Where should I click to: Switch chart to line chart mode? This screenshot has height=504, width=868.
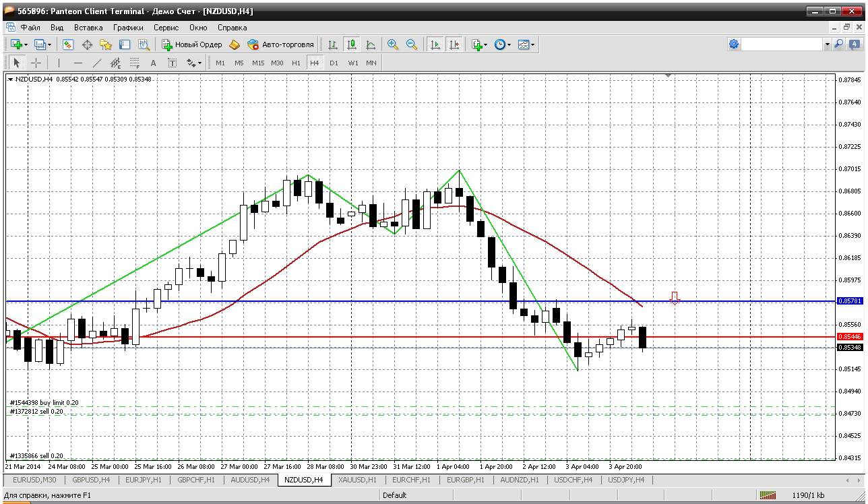[371, 44]
